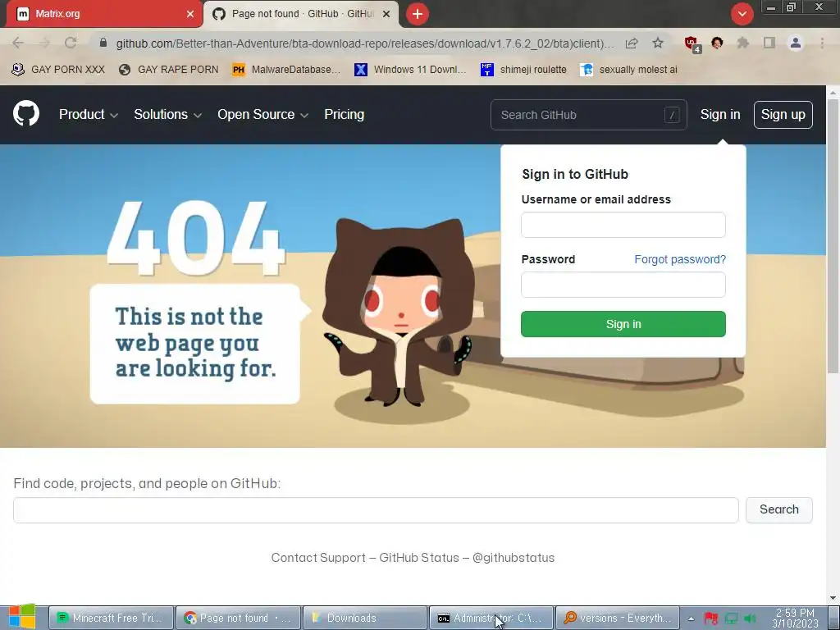This screenshot has width=840, height=630.
Task: Reload the current page
Action: [71, 43]
